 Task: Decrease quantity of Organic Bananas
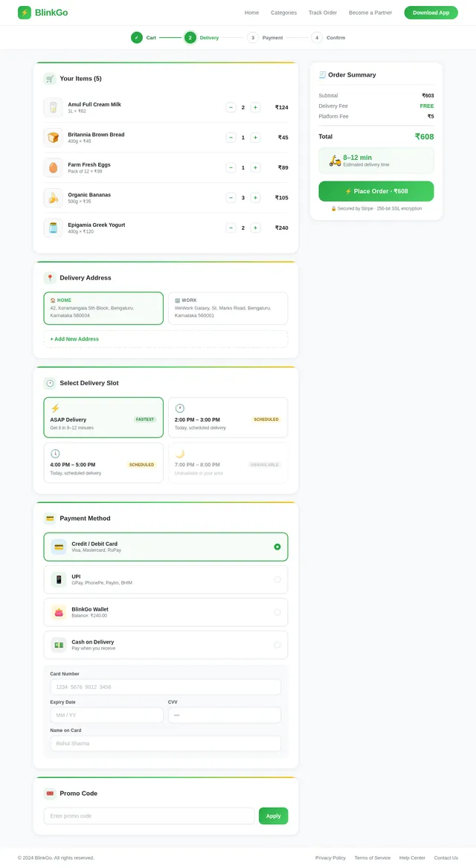tap(231, 198)
